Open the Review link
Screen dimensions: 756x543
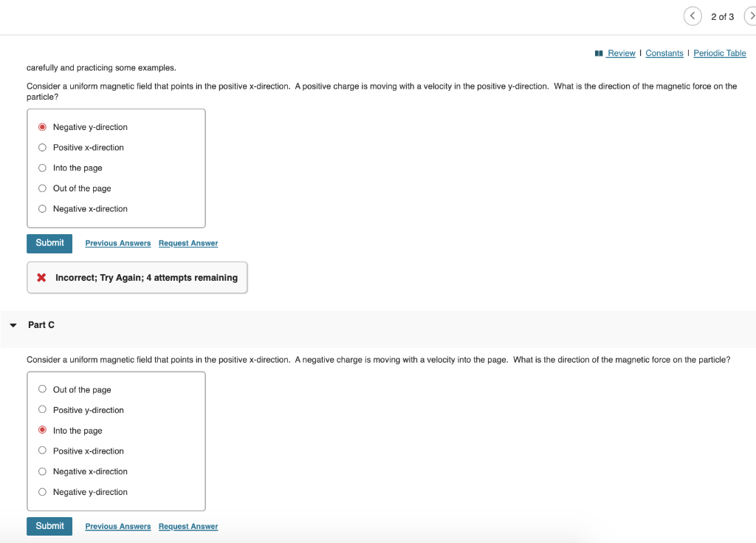point(621,53)
